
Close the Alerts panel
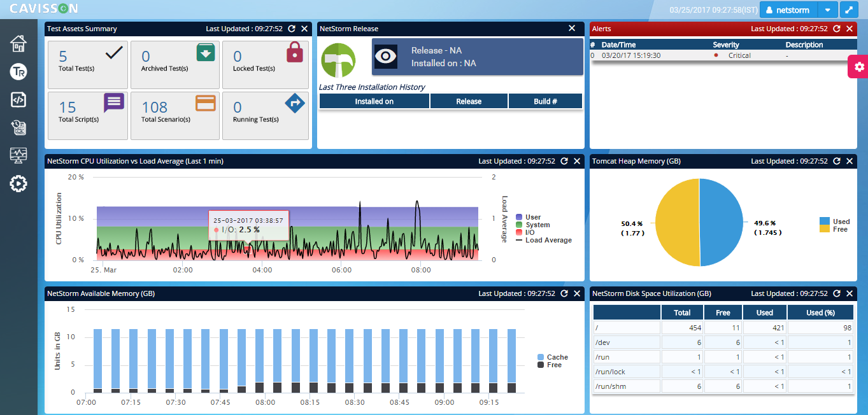(850, 29)
